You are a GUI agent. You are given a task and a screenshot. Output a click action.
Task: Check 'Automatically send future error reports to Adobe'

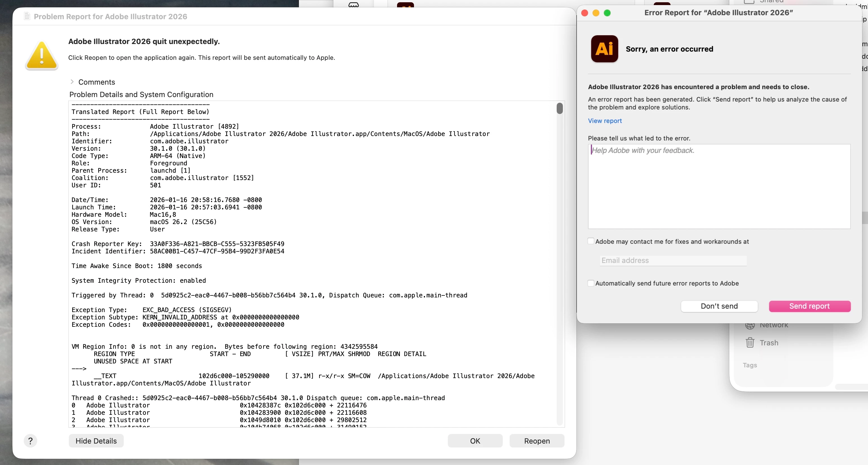[x=591, y=283]
